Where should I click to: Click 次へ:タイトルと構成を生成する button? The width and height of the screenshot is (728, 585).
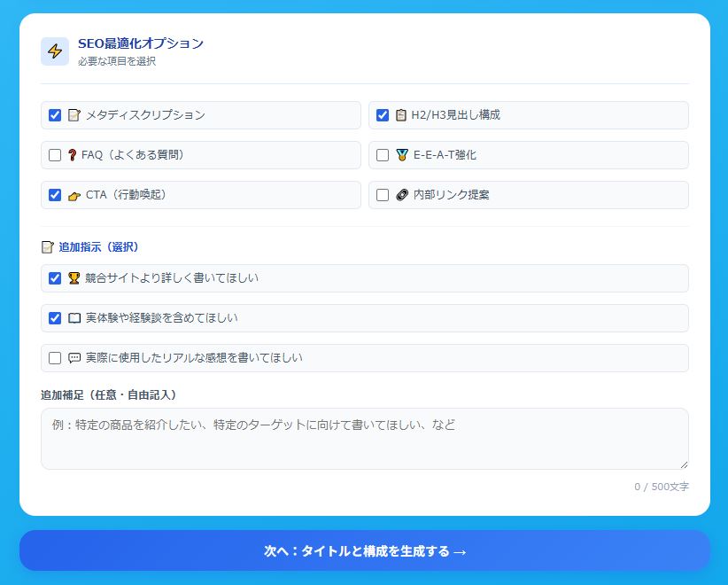(365, 550)
